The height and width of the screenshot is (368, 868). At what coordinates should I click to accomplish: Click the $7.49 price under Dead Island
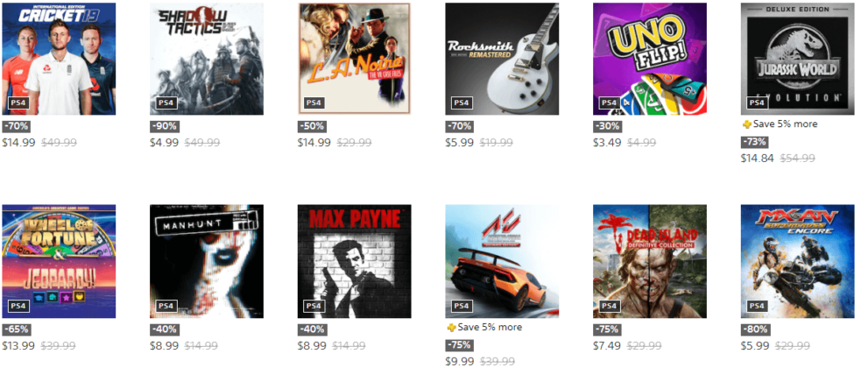click(x=607, y=346)
